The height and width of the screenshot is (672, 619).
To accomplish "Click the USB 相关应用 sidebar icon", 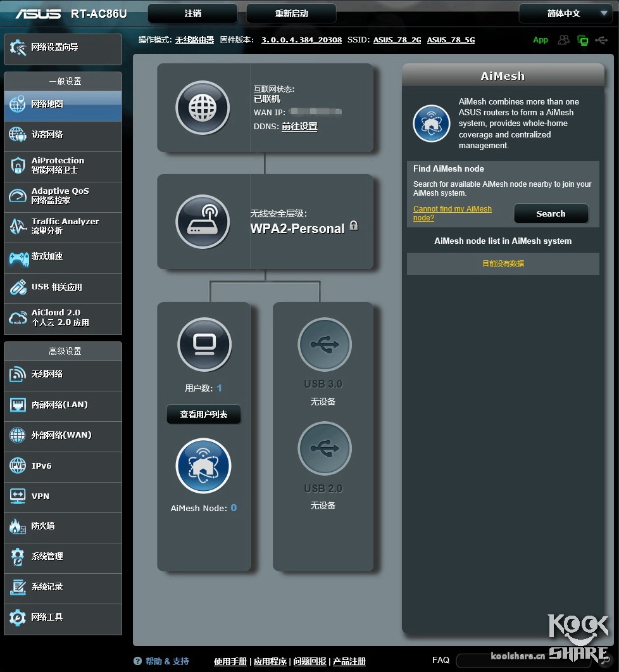I will click(18, 288).
